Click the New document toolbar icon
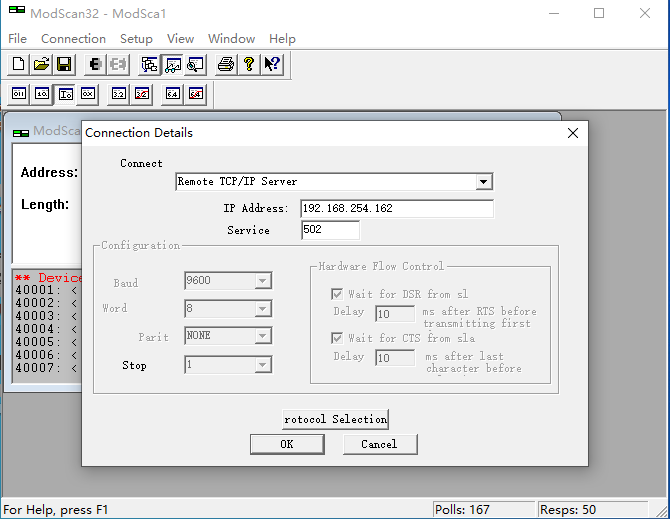The height and width of the screenshot is (519, 670). click(x=18, y=65)
